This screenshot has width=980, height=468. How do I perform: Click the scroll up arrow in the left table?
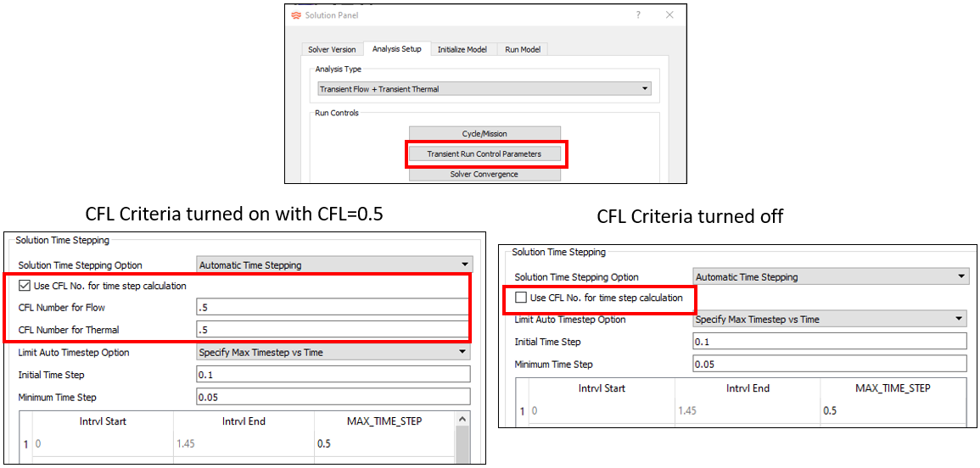pyautogui.click(x=462, y=420)
